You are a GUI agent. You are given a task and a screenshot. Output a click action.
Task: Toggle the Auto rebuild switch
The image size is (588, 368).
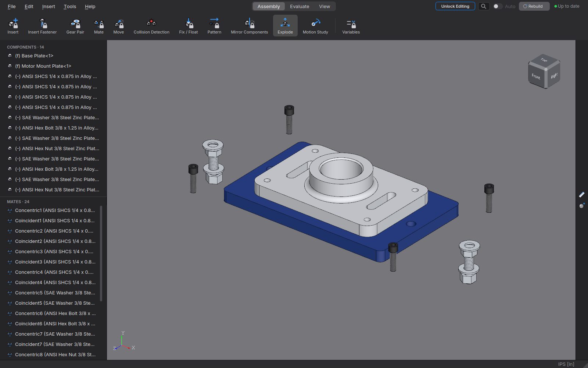[498, 6]
